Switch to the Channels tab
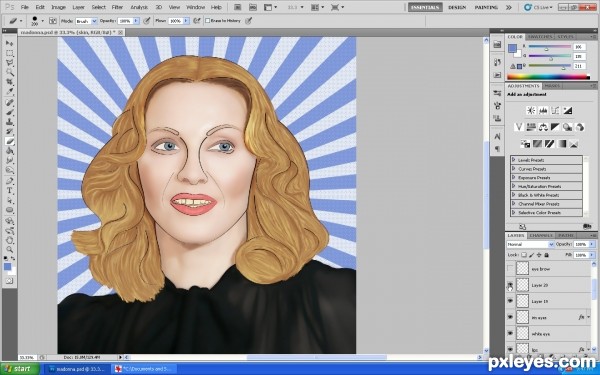This screenshot has width=600, height=375. coord(541,235)
